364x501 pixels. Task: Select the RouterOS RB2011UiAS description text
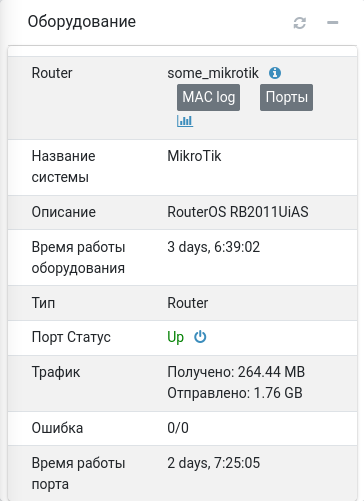(238, 212)
